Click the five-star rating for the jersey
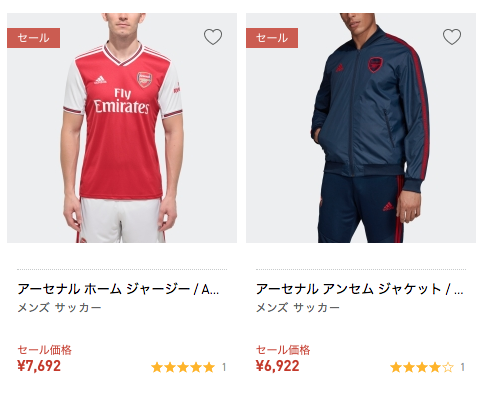 (183, 367)
